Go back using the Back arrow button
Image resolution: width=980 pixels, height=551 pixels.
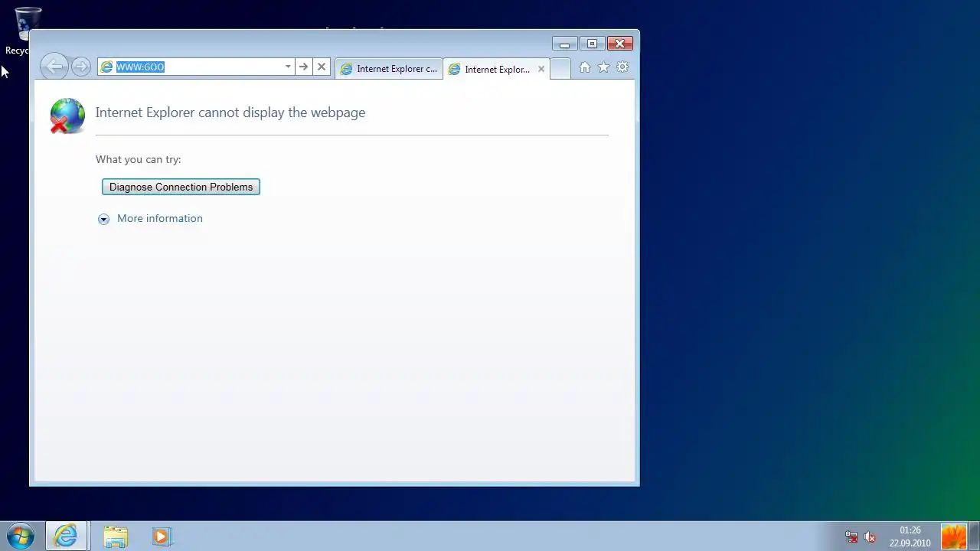pyautogui.click(x=54, y=67)
